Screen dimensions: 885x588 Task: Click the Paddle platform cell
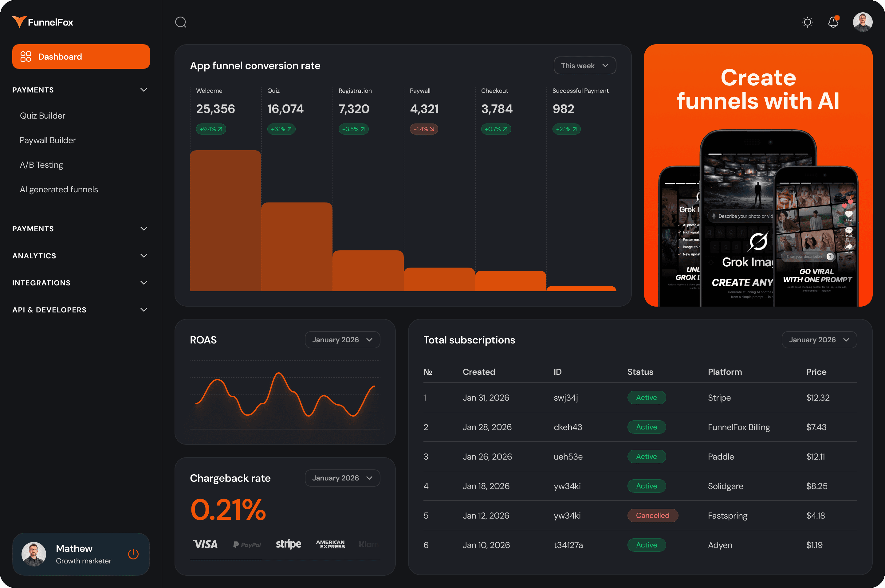pos(721,457)
